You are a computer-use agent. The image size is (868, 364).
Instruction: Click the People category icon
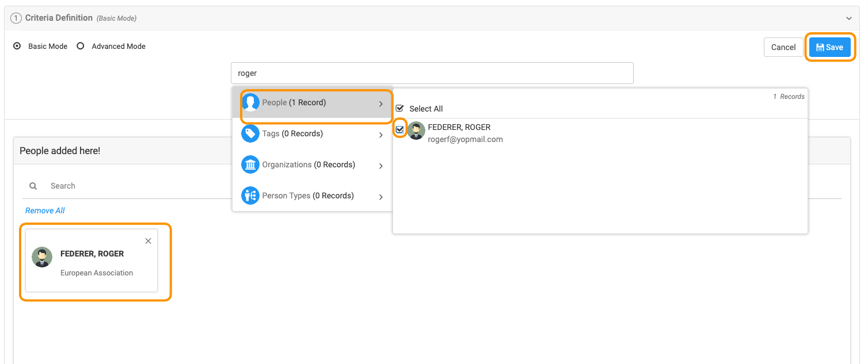pos(250,103)
